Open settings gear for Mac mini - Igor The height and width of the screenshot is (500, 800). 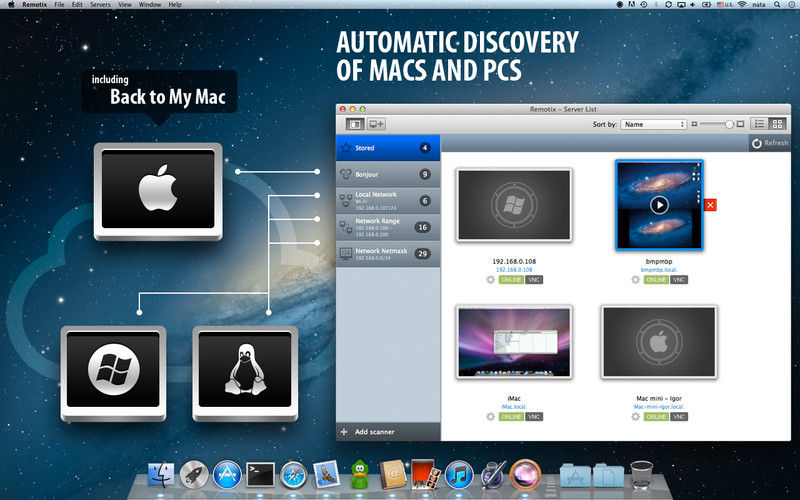[x=635, y=417]
